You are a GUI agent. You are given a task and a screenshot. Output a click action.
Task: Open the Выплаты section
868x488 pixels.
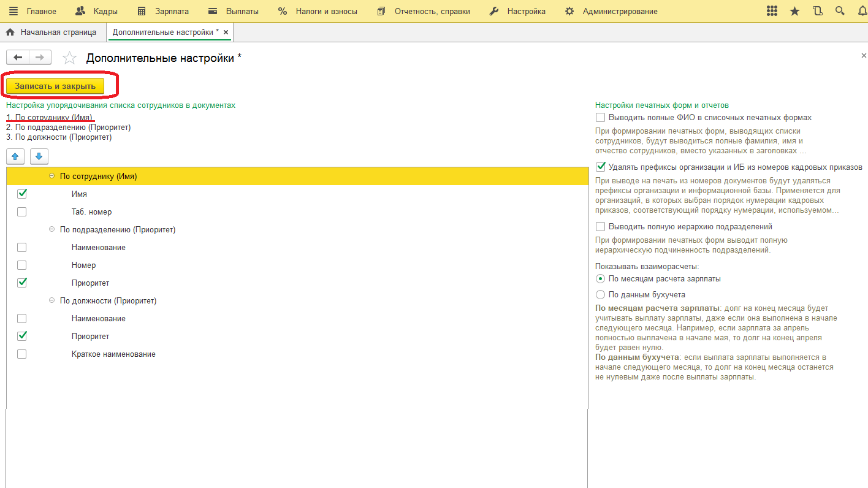pyautogui.click(x=233, y=11)
